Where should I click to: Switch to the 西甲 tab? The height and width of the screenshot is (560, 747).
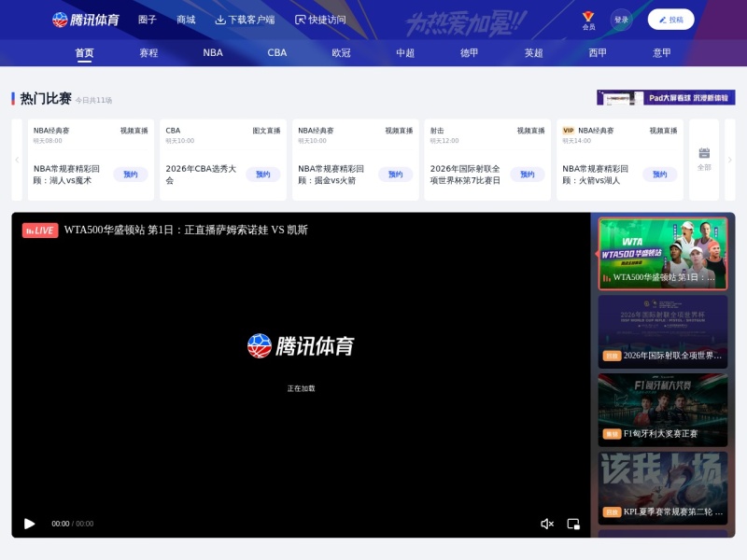pos(598,53)
